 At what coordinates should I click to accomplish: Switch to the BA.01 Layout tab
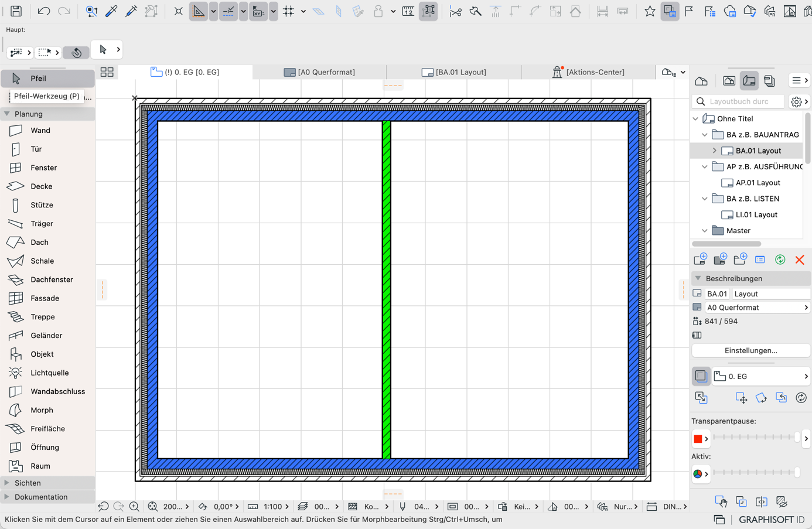(x=454, y=72)
